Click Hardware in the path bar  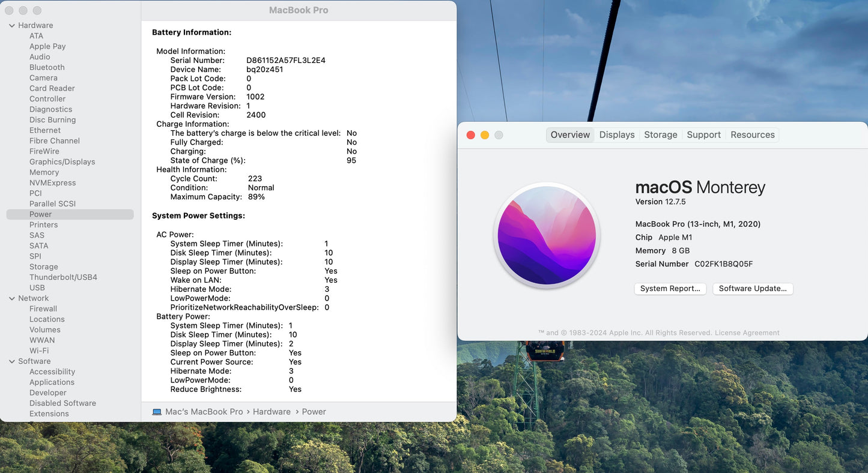(x=272, y=412)
